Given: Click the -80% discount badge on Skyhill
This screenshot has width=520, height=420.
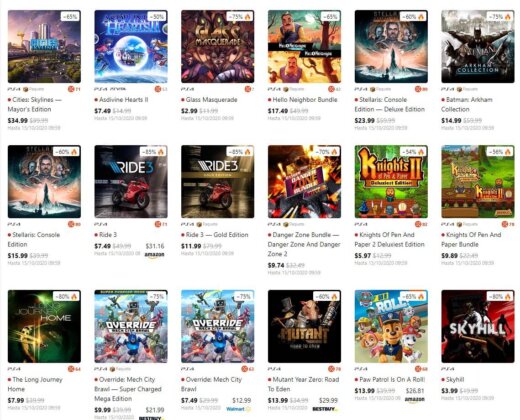Looking at the screenshot, I should click(x=499, y=296).
